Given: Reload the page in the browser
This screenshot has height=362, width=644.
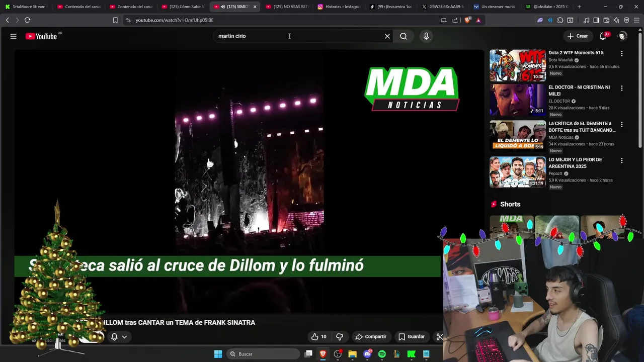Looking at the screenshot, I should [x=27, y=20].
